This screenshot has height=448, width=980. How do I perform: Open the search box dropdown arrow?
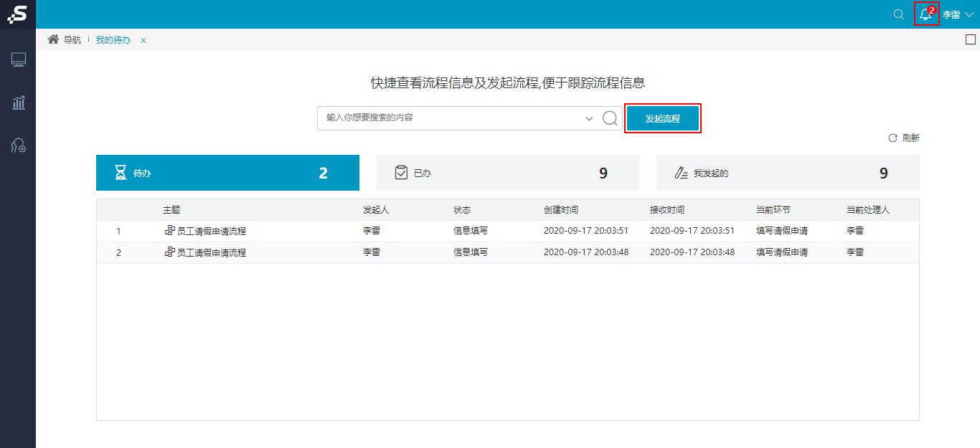(589, 118)
